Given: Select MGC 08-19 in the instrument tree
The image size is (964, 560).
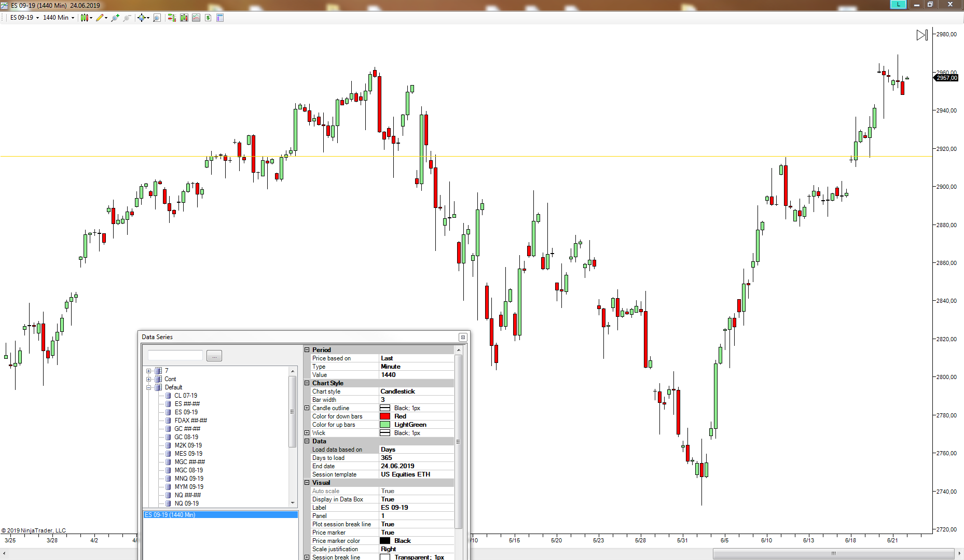Looking at the screenshot, I should (x=189, y=470).
